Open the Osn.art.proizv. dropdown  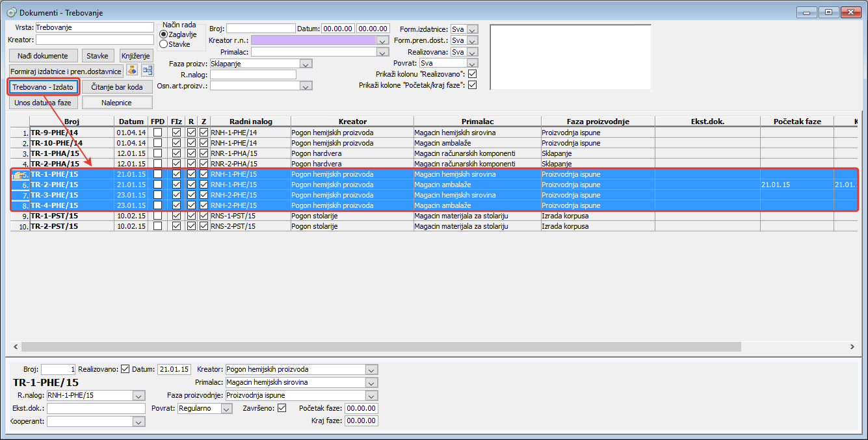(x=306, y=85)
